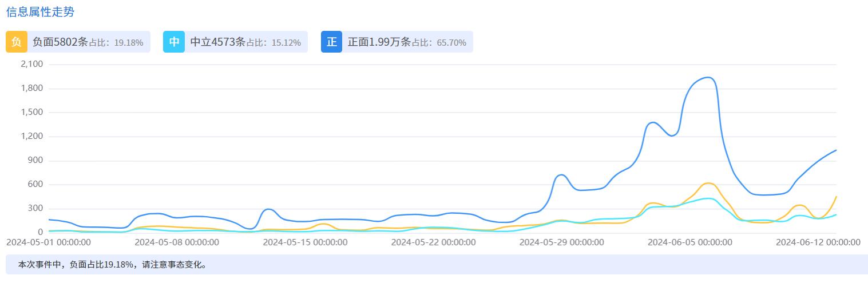Click the 2024-06-05 00:00:00 axis label
The width and height of the screenshot is (868, 283).
[x=689, y=242]
